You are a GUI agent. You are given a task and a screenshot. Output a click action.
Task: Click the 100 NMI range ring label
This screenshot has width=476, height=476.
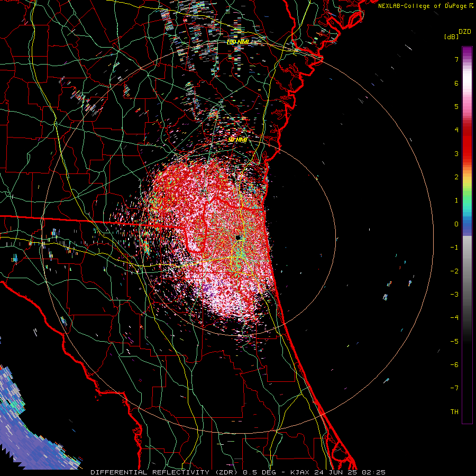click(x=237, y=42)
